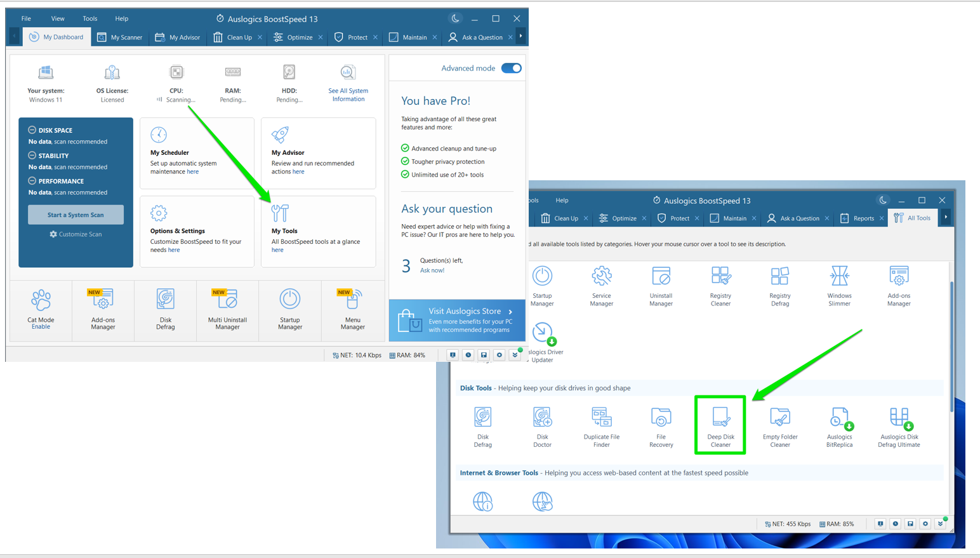Viewport: 980px width, 558px height.
Task: Open Disk Doctor tool in All Tools window
Action: coord(542,427)
